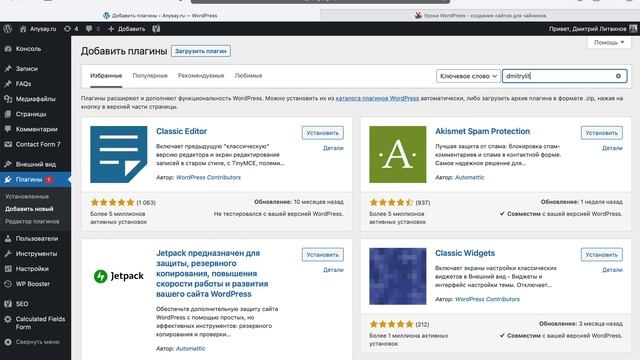Click Загрузить плагин button
This screenshot has width=640, height=360.
click(201, 51)
